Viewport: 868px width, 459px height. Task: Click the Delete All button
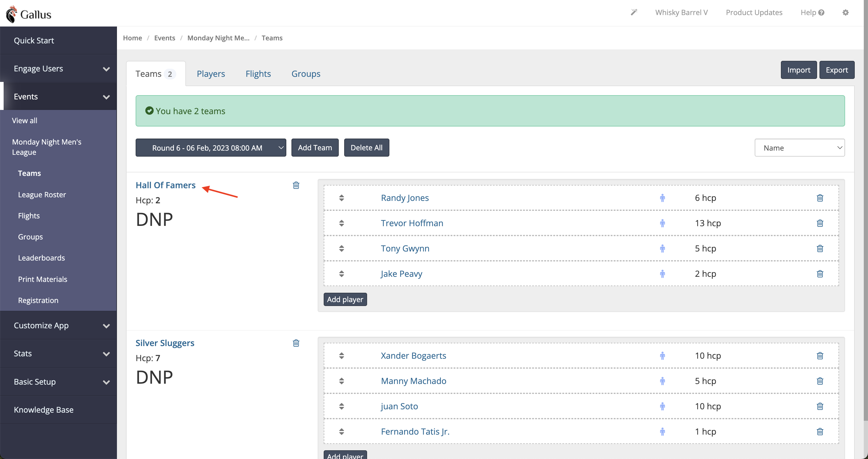366,148
